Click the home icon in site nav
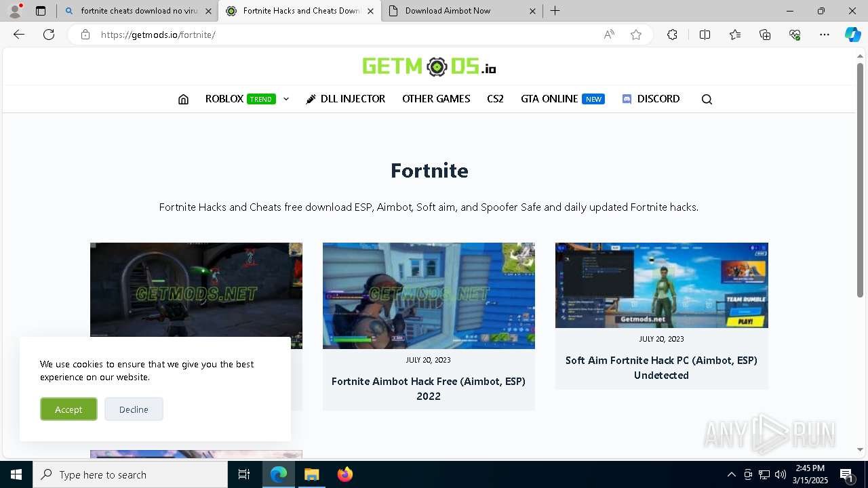 [183, 99]
